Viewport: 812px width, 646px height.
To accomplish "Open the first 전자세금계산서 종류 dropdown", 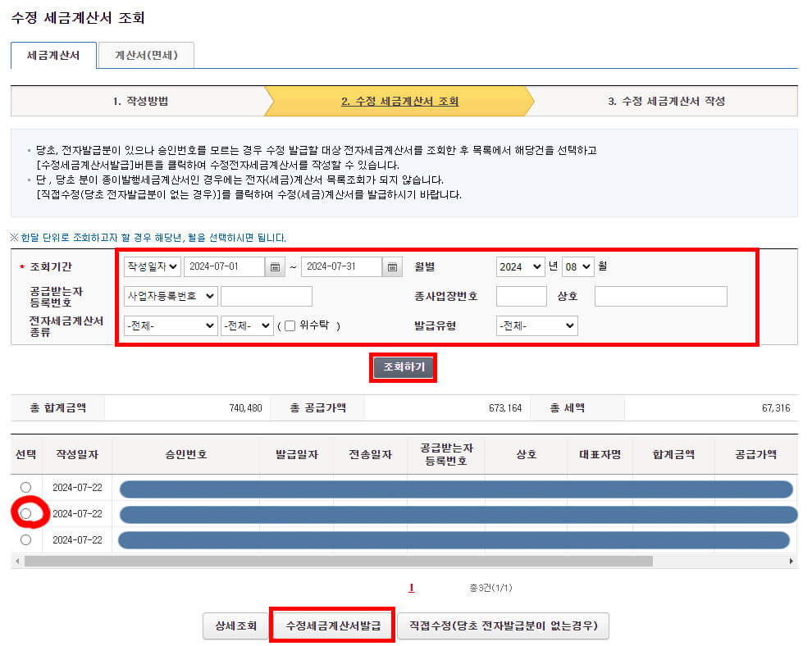I will (169, 325).
